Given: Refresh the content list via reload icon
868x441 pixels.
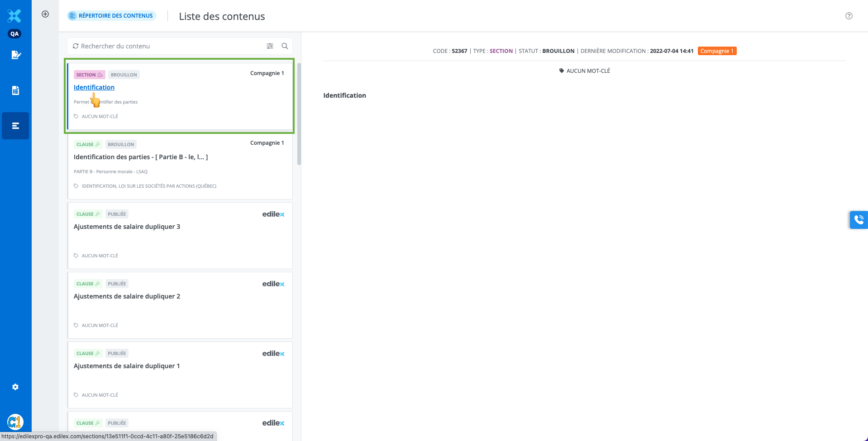Looking at the screenshot, I should (x=76, y=46).
